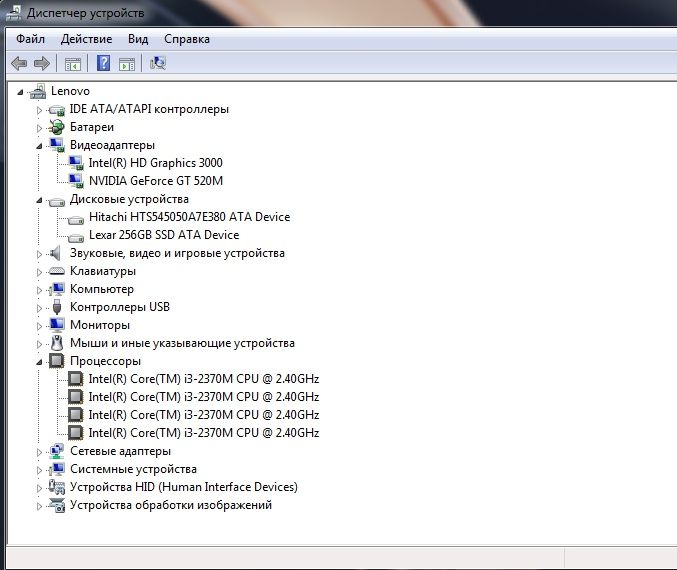Screen dimensions: 677x570
Task: Click the NVIDIA GeForce GT 520M device icon
Action: point(76,181)
